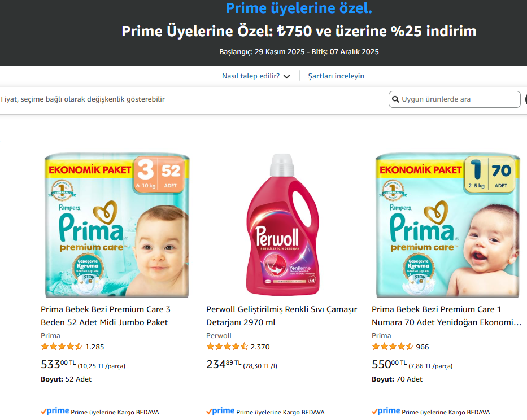Image resolution: width=527 pixels, height=420 pixels.
Task: Open the 'Şartları inceleyin' link
Action: (336, 76)
